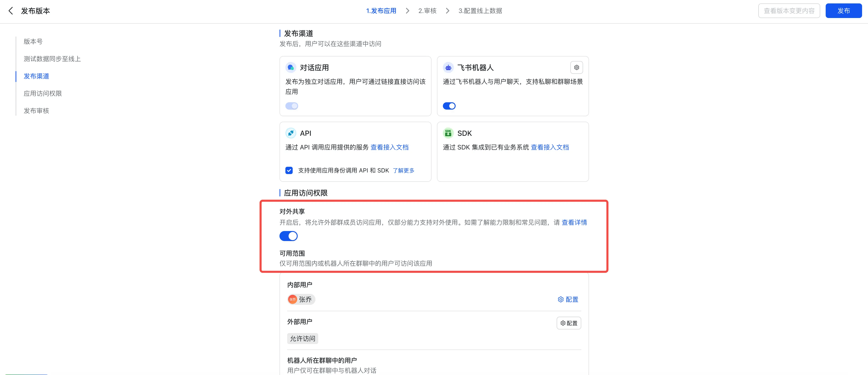
Task: Click the green SDK icon
Action: coord(448,133)
